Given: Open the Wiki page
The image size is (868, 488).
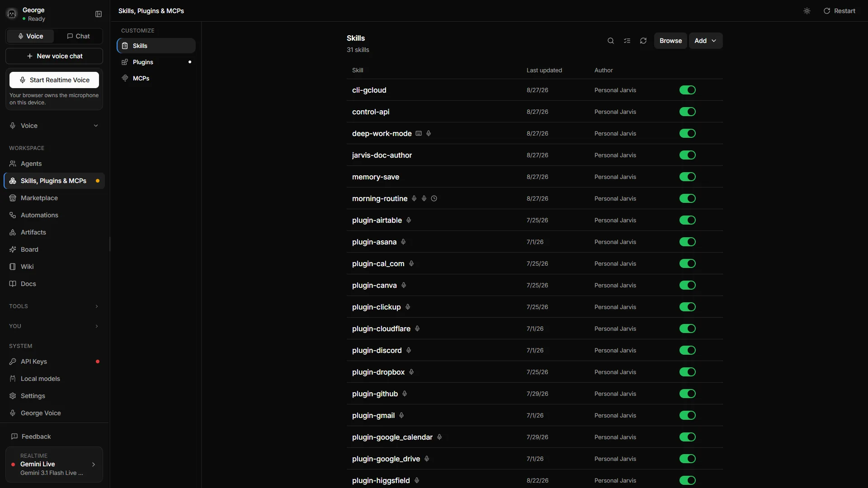Looking at the screenshot, I should [54, 267].
